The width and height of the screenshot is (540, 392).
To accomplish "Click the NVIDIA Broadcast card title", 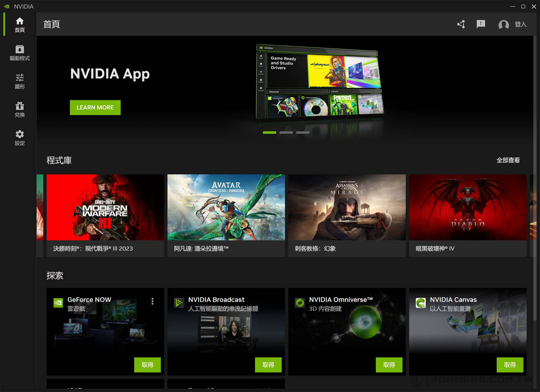I will coord(216,300).
